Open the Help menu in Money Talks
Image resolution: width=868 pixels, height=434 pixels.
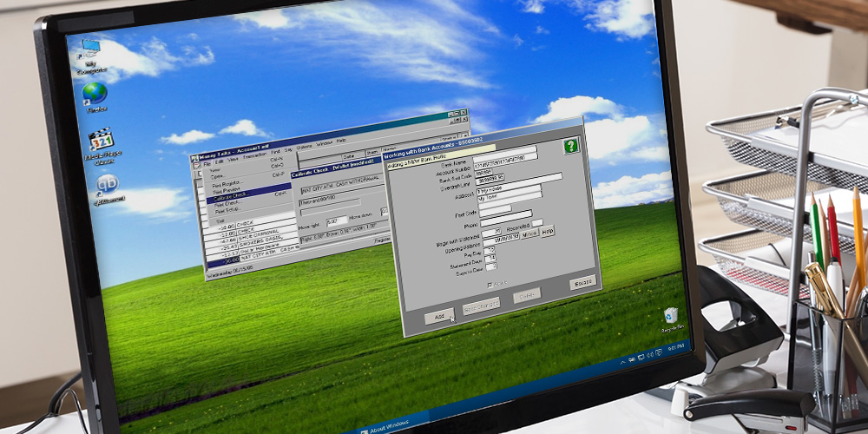341,141
